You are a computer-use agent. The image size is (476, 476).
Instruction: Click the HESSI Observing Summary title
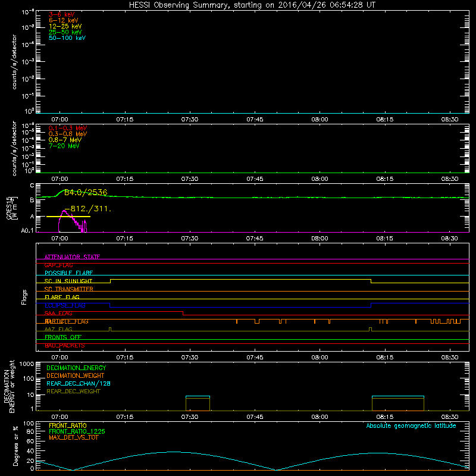point(252,5)
